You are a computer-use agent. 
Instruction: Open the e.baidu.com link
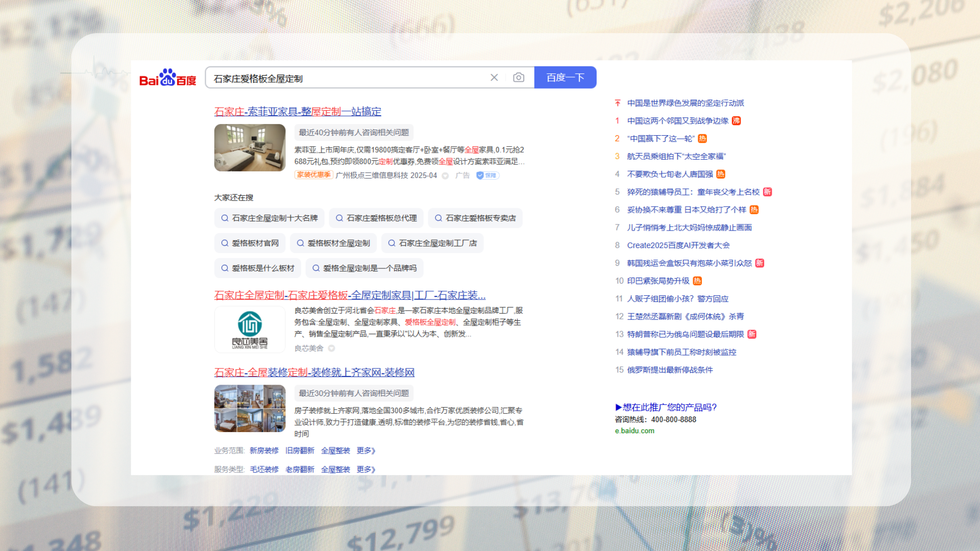(634, 431)
